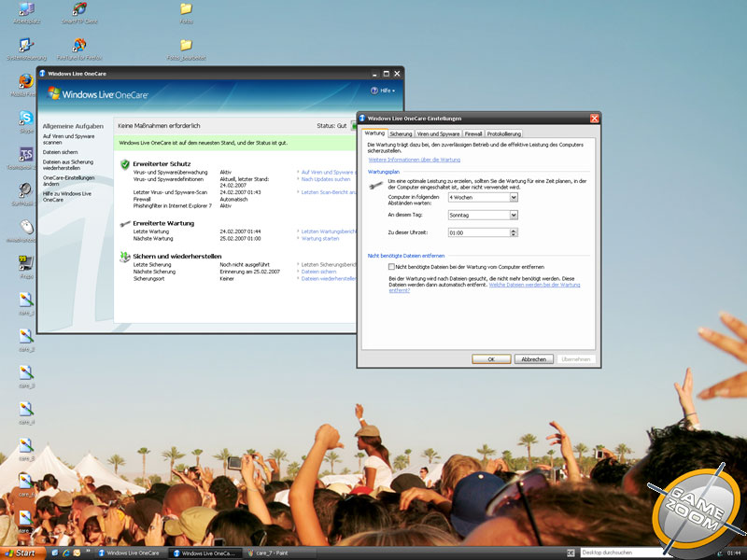747x560 pixels.
Task: Click the Internet Explorer quick launch icon
Action: pos(65,553)
